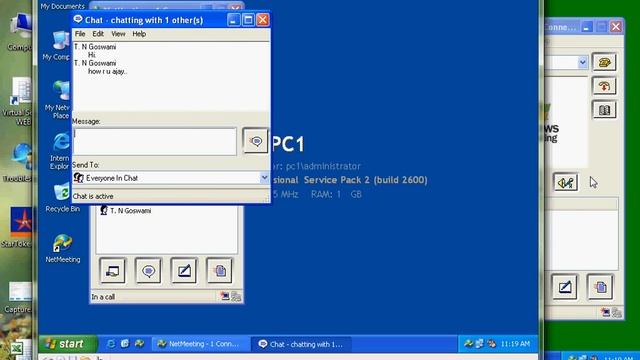Click the Start button
640x360 pixels.
68,344
